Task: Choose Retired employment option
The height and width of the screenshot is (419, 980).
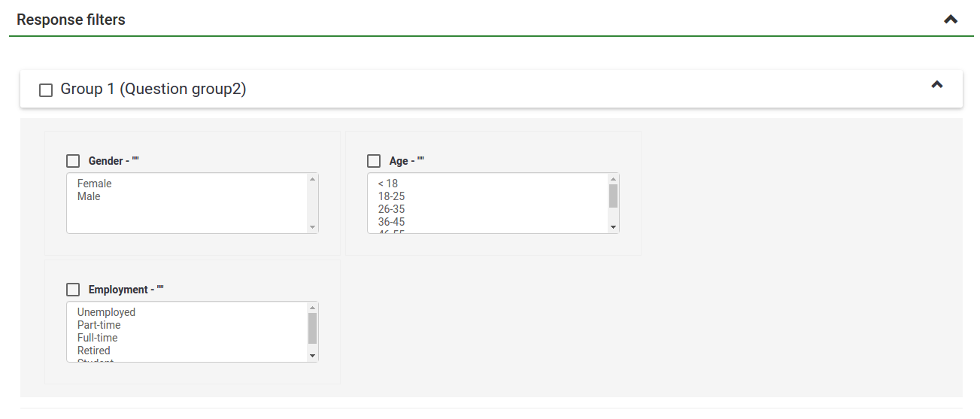Action: (94, 351)
